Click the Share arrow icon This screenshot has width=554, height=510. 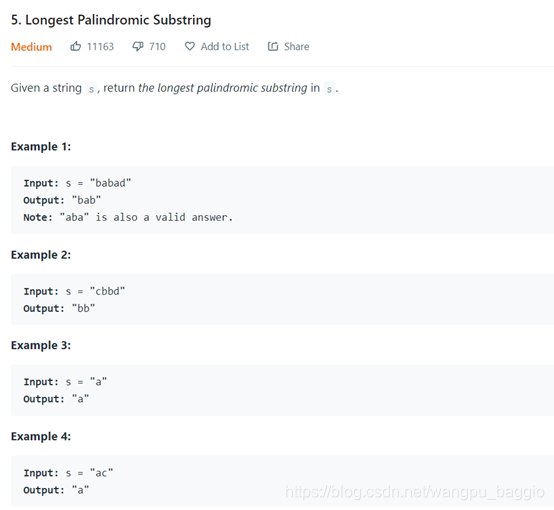coord(273,46)
